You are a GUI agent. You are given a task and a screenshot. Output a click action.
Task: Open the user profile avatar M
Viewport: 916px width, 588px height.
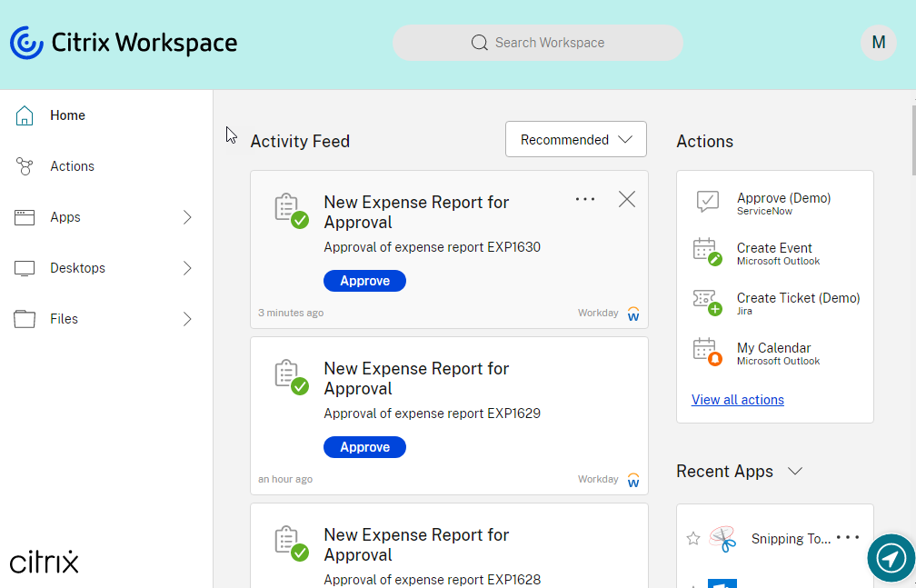click(878, 43)
